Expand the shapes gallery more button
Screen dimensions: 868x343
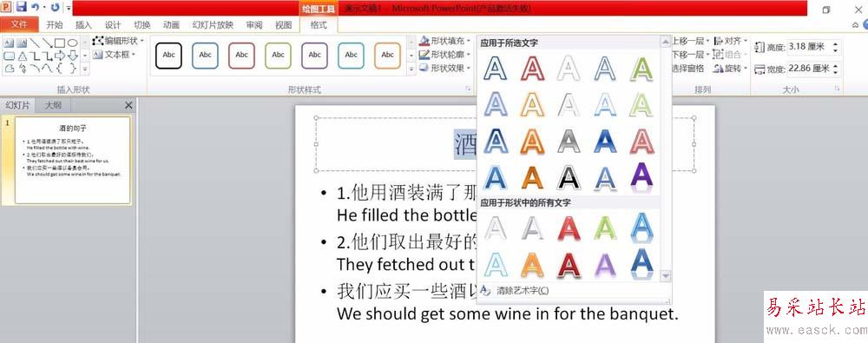(x=85, y=69)
